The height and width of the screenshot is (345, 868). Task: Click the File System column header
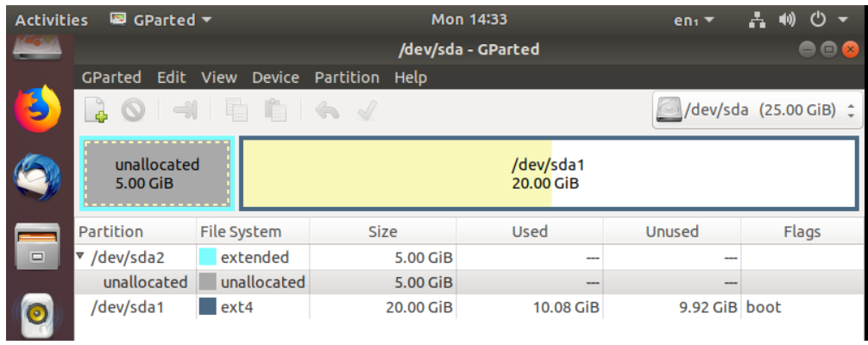click(x=253, y=231)
